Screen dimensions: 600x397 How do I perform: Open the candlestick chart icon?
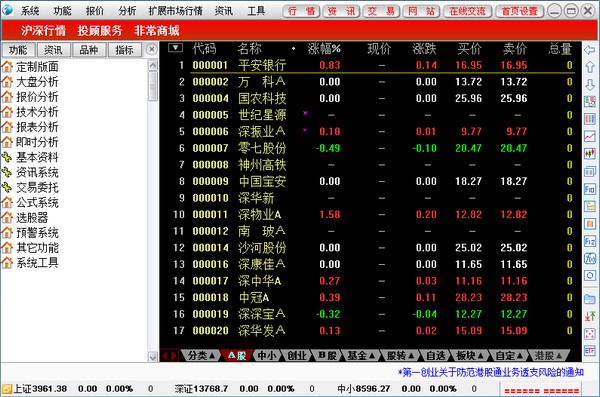point(590,154)
